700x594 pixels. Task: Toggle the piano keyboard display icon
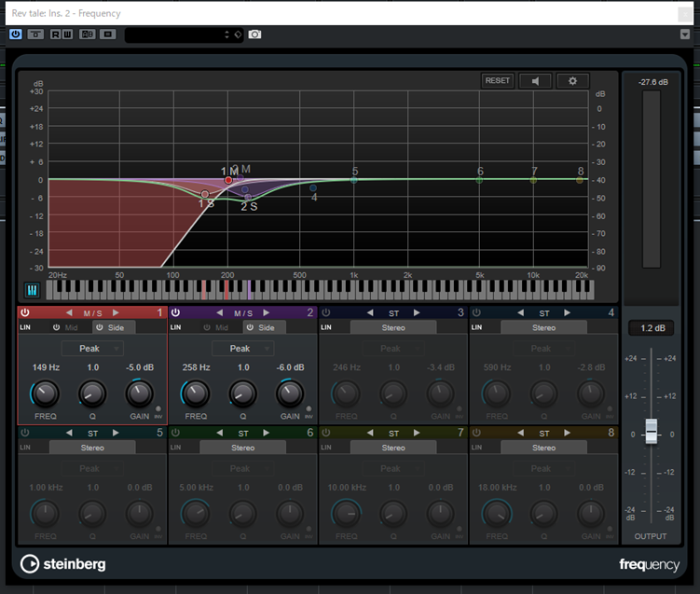tap(33, 289)
